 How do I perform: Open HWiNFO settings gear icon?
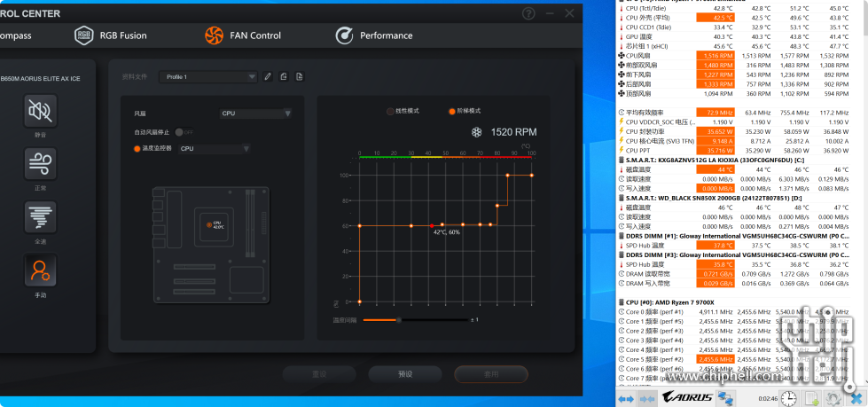click(833, 397)
